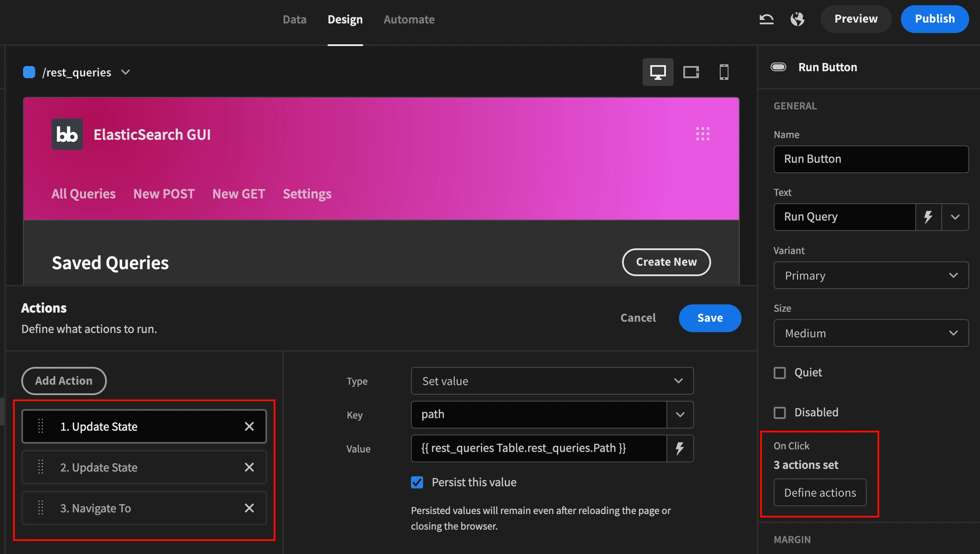The image size is (980, 554).
Task: Open the Variant dropdown showing Primary
Action: point(871,275)
